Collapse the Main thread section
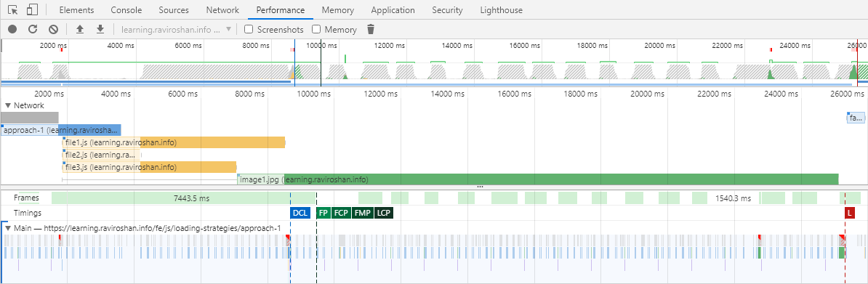The image size is (868, 284). click(x=8, y=228)
